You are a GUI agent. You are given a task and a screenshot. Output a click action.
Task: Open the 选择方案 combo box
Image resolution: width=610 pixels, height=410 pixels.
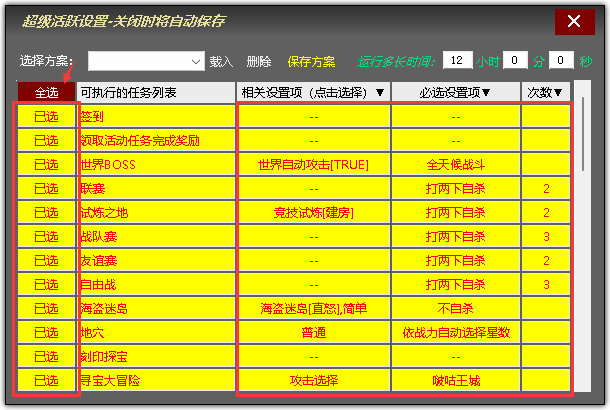(146, 61)
